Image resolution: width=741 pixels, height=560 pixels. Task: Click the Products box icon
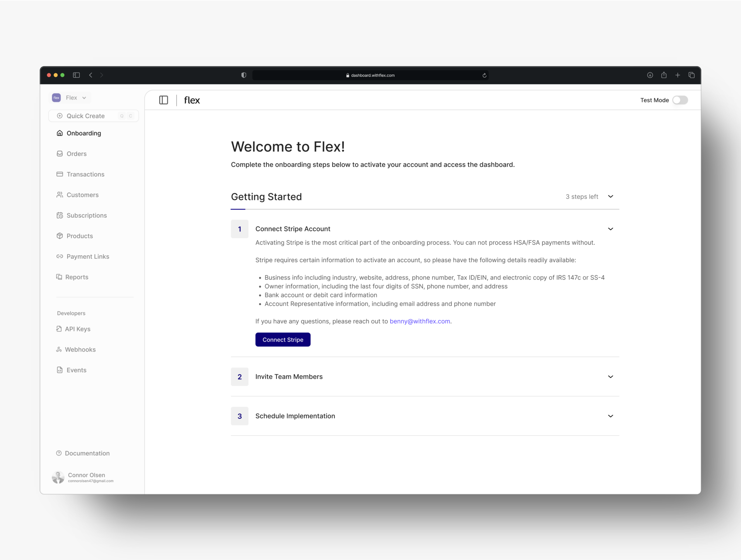coord(60,236)
